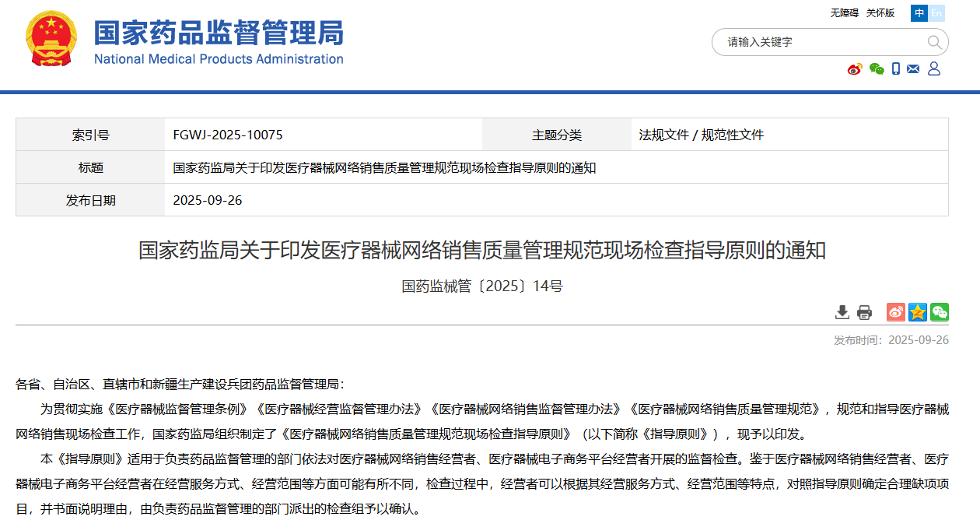The image size is (980, 520).
Task: Select the 中 Chinese language option
Action: pyautogui.click(x=920, y=13)
